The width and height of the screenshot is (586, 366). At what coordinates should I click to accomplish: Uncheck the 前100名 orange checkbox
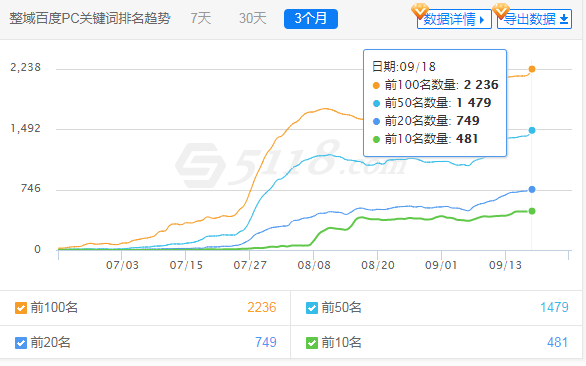[x=21, y=308]
